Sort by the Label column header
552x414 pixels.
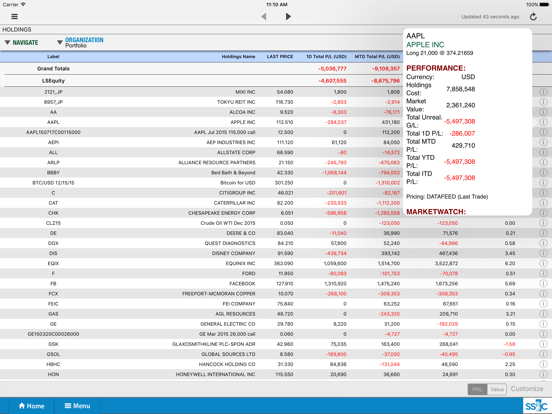(x=53, y=57)
